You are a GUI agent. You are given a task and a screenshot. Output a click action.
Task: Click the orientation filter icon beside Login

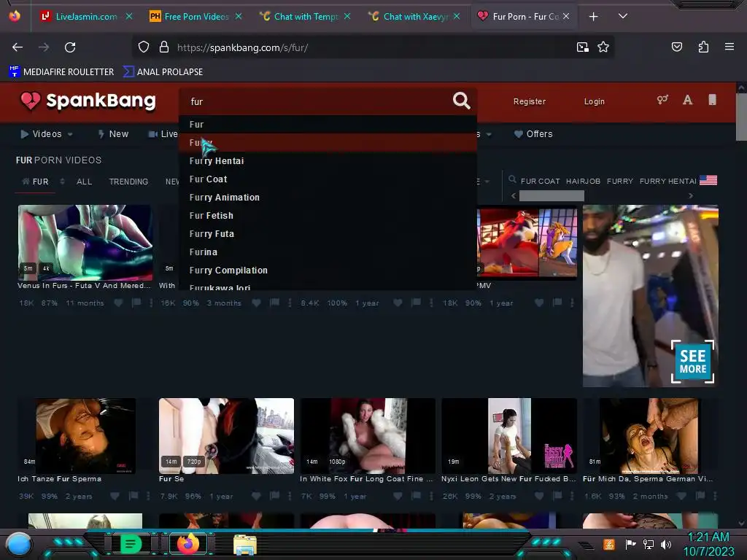[662, 99]
